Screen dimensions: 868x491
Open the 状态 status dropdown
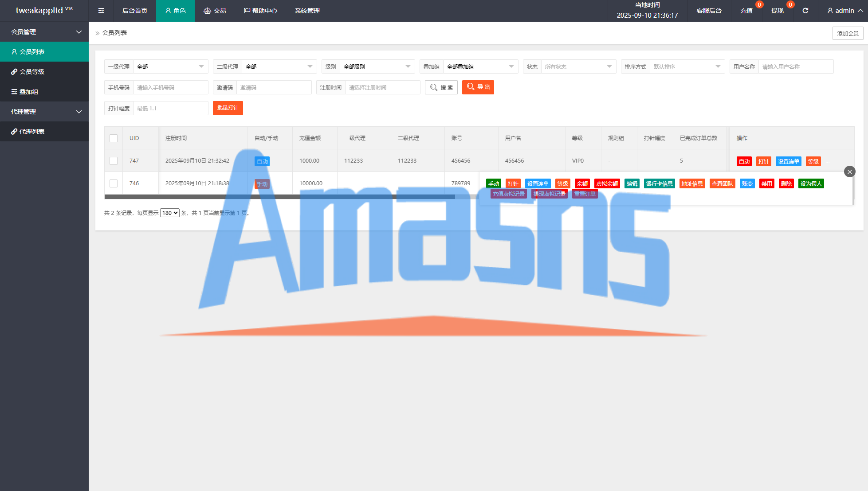(577, 66)
